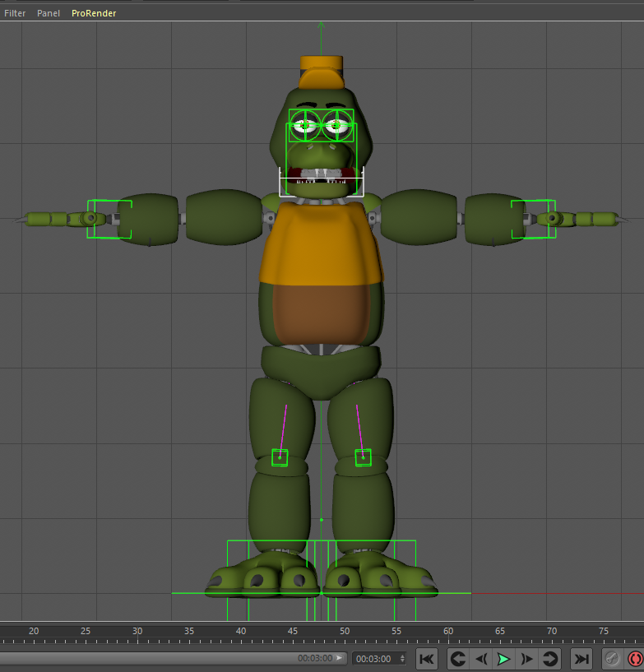Click the orange top hat on character
The height and width of the screenshot is (672, 644).
[x=322, y=72]
